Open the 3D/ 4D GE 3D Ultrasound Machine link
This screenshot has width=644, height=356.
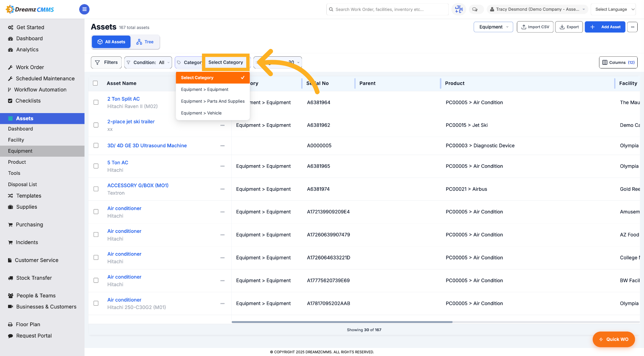pos(147,146)
